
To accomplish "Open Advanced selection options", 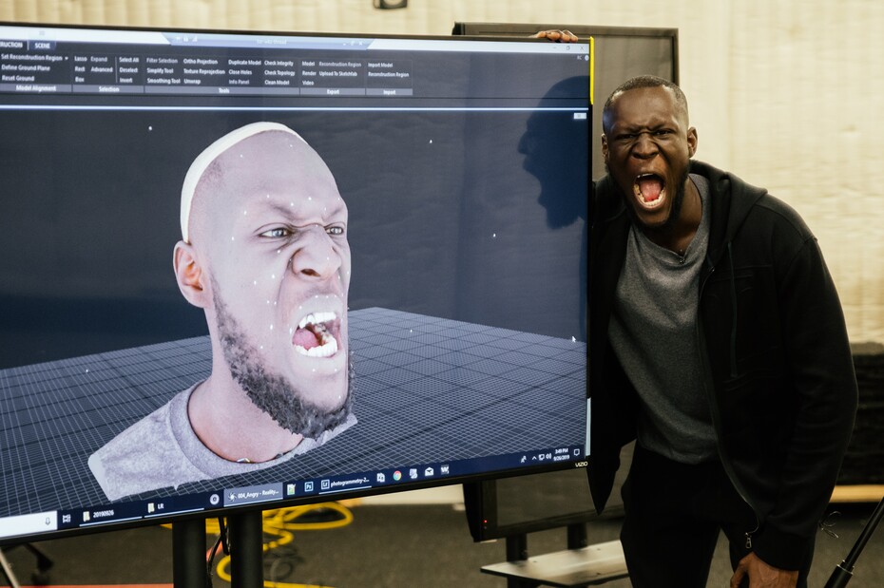I will pyautogui.click(x=102, y=70).
